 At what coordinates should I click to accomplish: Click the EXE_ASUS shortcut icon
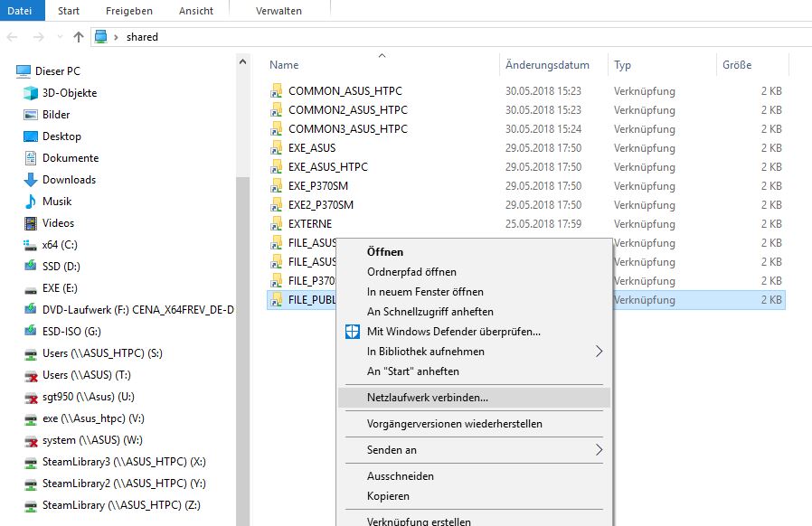tap(276, 148)
